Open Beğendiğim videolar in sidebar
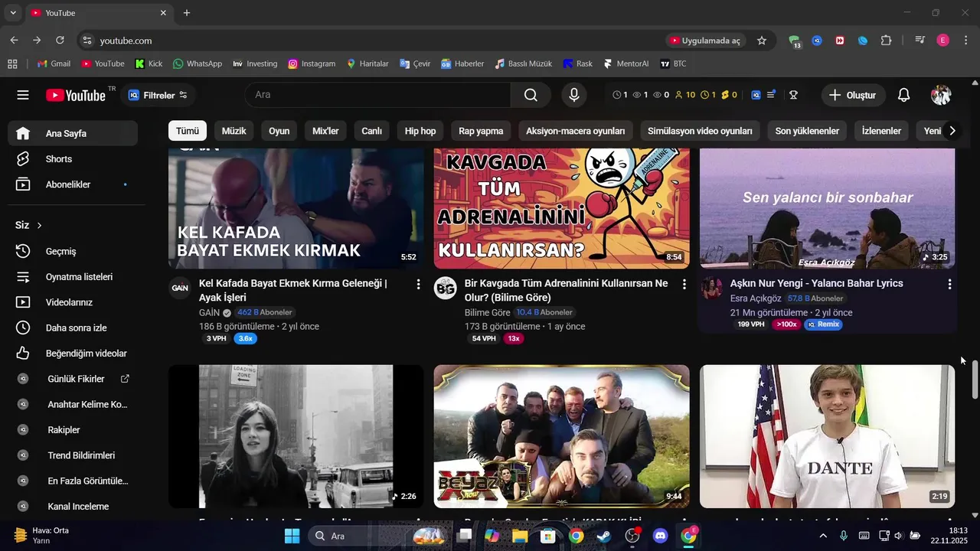Screen dimensions: 980x551 [73, 354]
